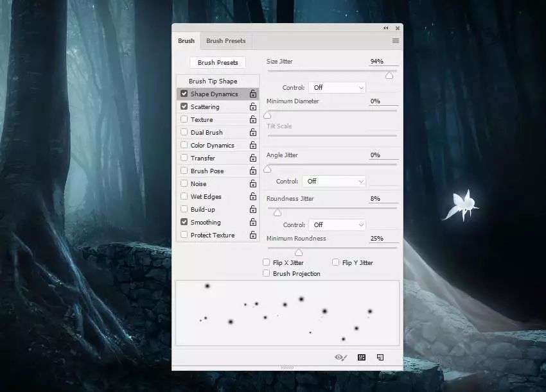
Task: Open the Preset Manager icon
Action: (x=362, y=357)
